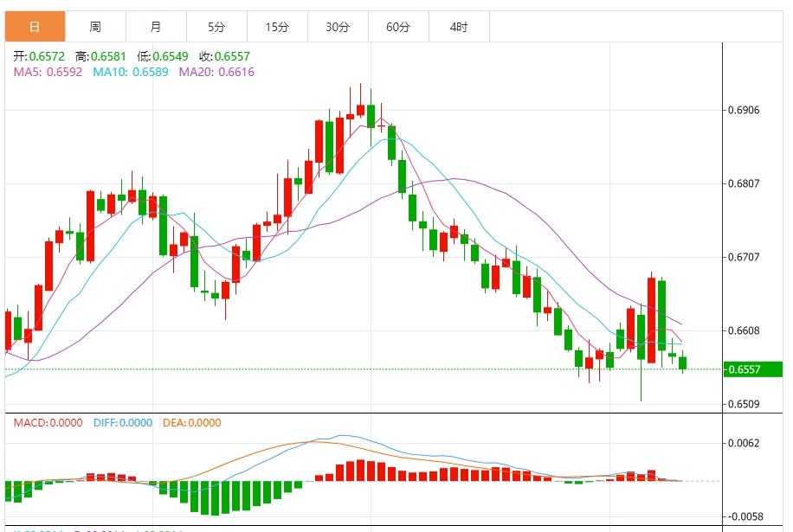Click the DEA:0.0000 label
This screenshot has width=793, height=532.
191,423
